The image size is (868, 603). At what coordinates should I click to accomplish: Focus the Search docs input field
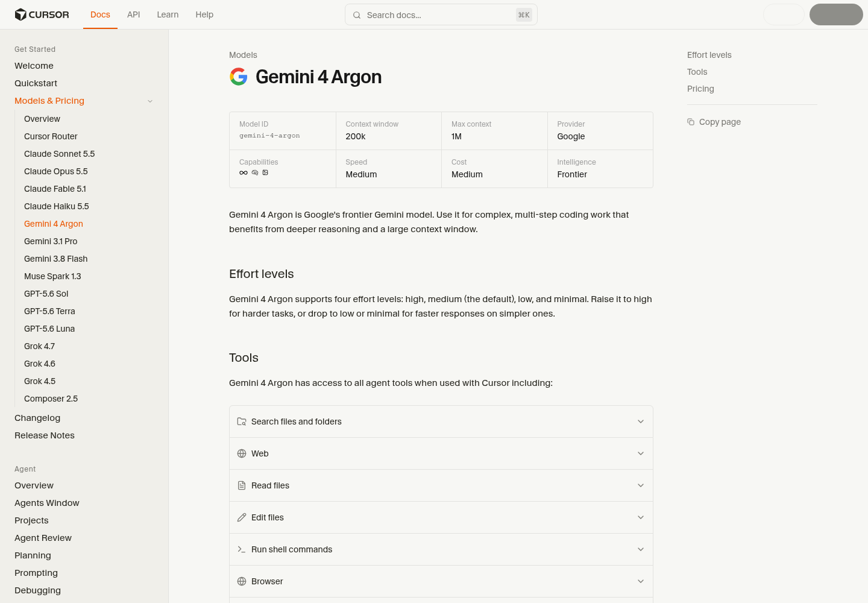(x=441, y=15)
